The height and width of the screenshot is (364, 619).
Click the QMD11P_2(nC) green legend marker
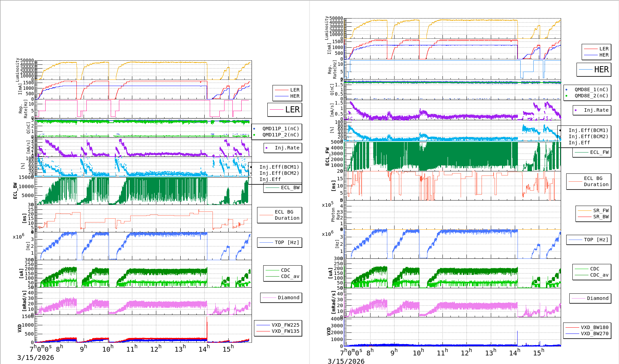pyautogui.click(x=254, y=135)
